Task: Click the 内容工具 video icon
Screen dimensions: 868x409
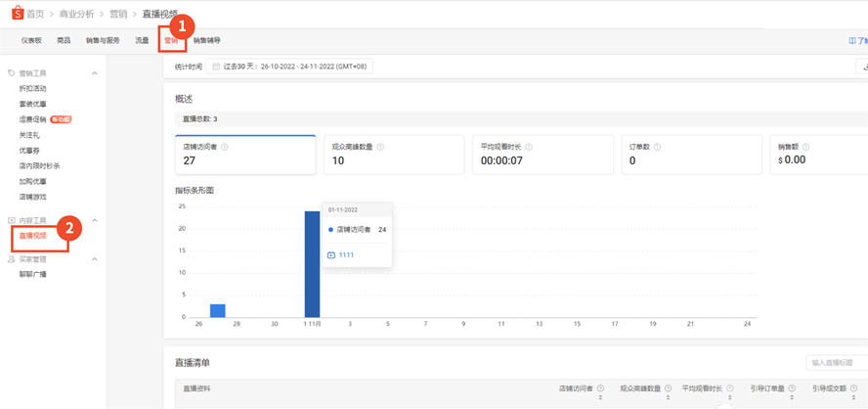Action: click(x=12, y=220)
